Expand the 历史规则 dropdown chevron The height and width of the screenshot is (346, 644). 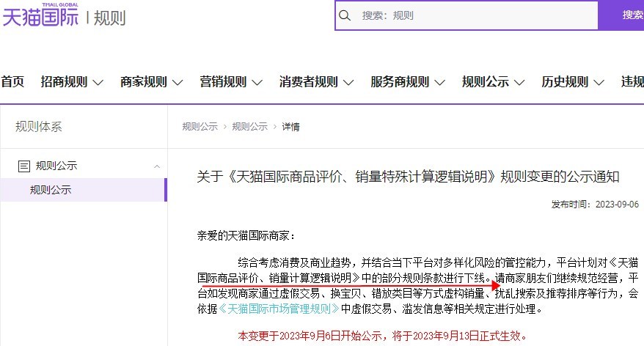pyautogui.click(x=599, y=83)
